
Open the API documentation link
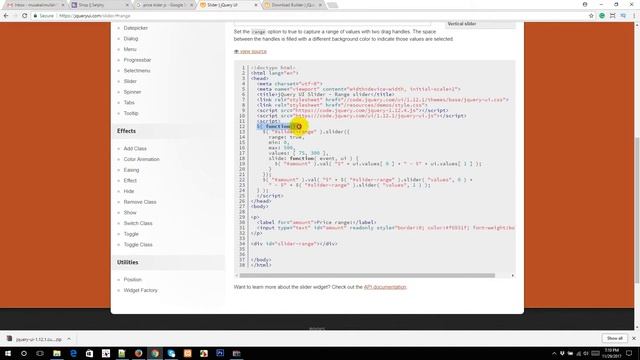coord(385,287)
